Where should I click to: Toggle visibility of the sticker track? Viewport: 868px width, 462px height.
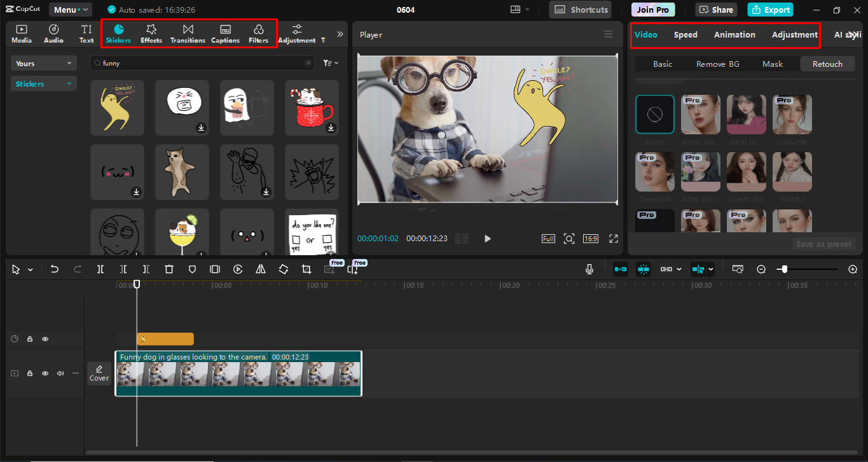click(45, 339)
